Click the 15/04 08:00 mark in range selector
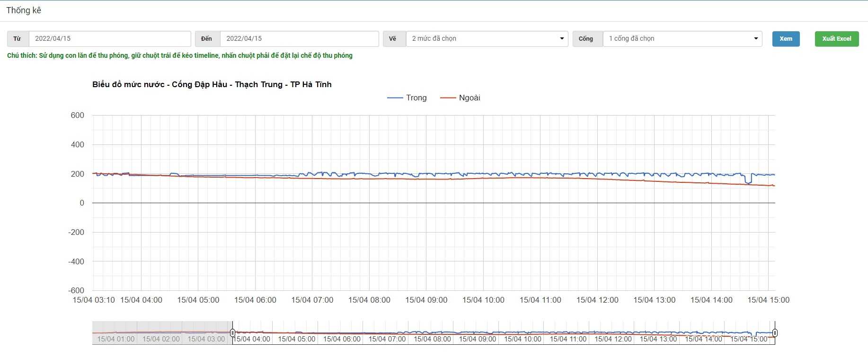This screenshot has height=359, width=868. [432, 339]
